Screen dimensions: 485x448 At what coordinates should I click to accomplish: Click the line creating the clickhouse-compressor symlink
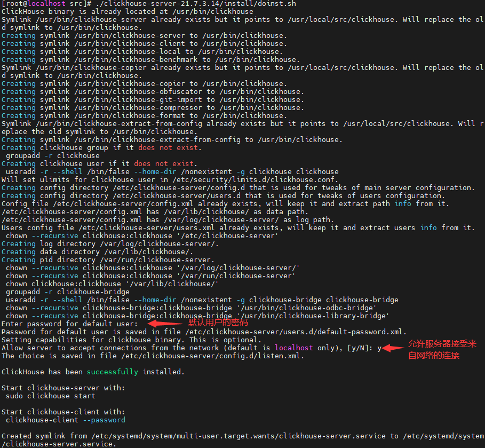pyautogui.click(x=153, y=108)
